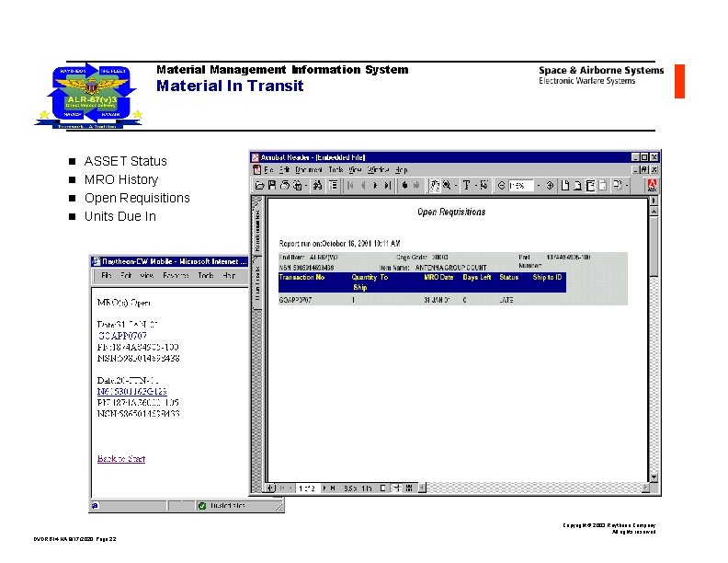Click the Zoom Out minus button
The height and width of the screenshot is (563, 728).
click(502, 185)
